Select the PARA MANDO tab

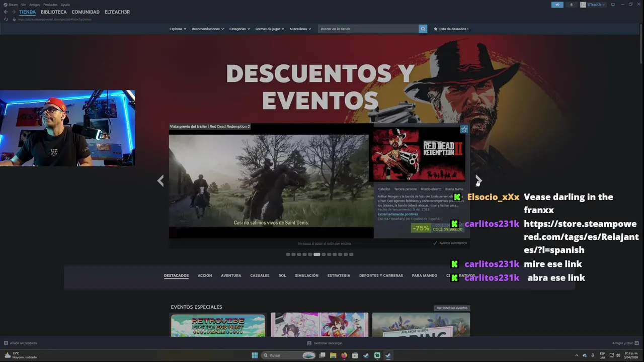425,276
